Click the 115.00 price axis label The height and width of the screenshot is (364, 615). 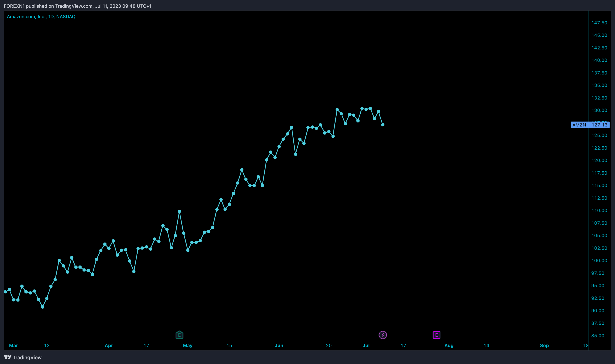(599, 186)
